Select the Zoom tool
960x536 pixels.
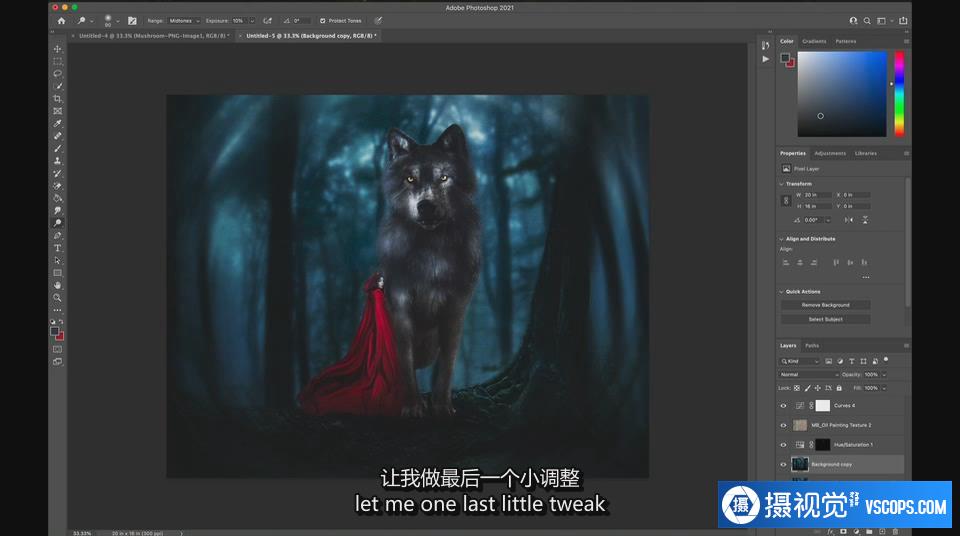click(x=58, y=298)
